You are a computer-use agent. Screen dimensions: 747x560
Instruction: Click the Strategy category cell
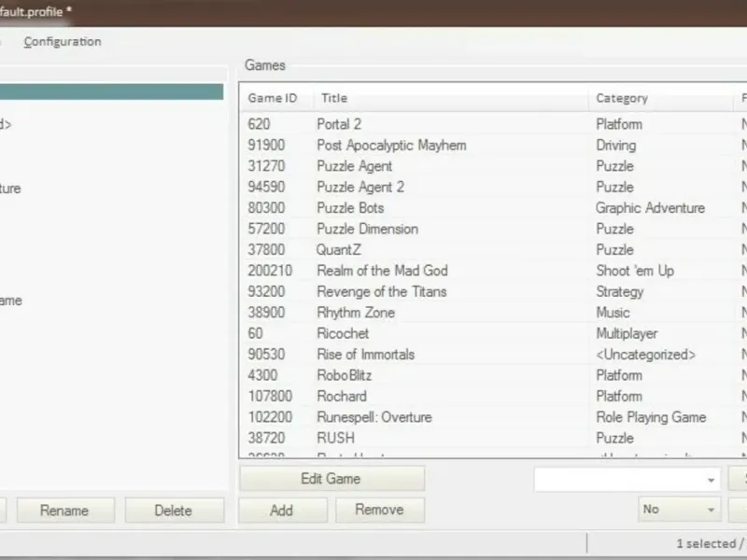(620, 292)
